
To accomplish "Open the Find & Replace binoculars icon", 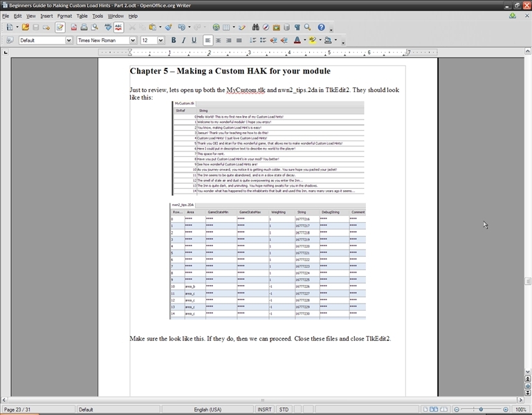I will pos(255,28).
